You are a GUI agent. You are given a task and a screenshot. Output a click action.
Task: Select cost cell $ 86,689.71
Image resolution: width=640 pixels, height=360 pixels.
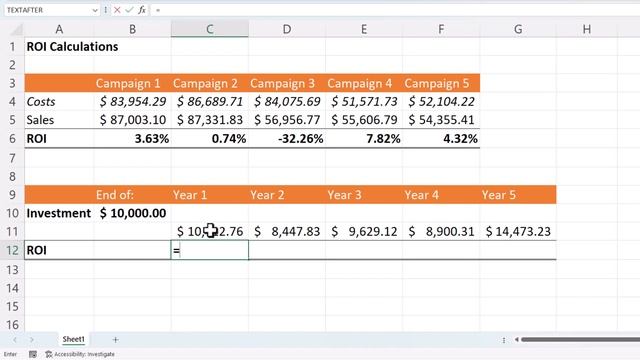[x=210, y=102]
